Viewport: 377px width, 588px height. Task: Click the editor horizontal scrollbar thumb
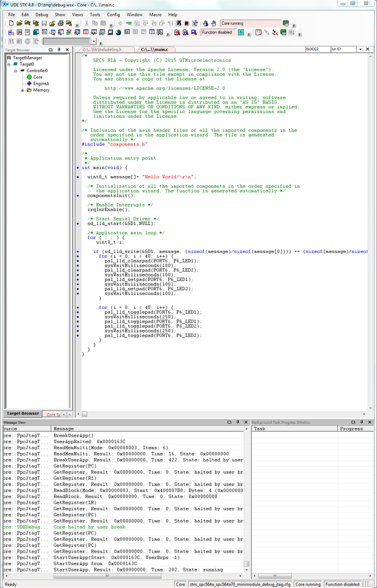[x=84, y=414]
